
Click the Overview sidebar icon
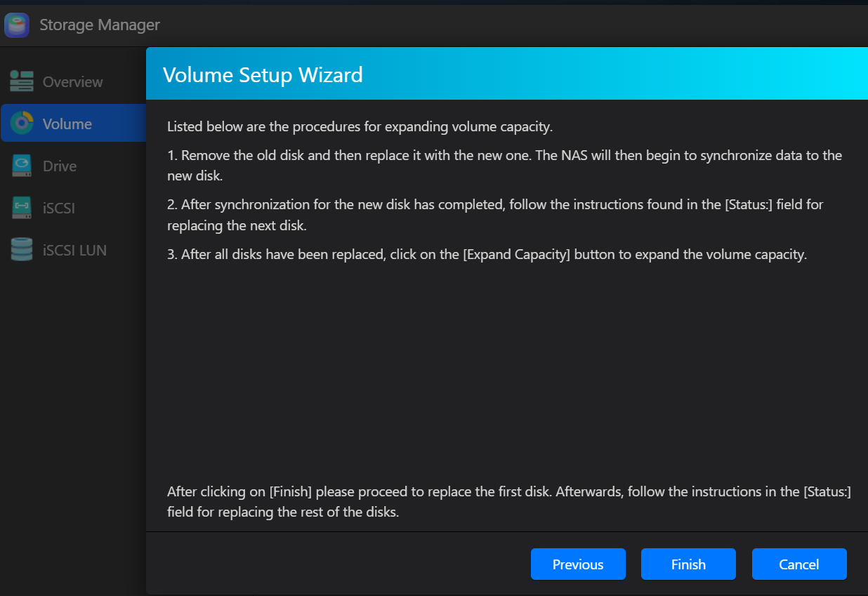pyautogui.click(x=22, y=81)
